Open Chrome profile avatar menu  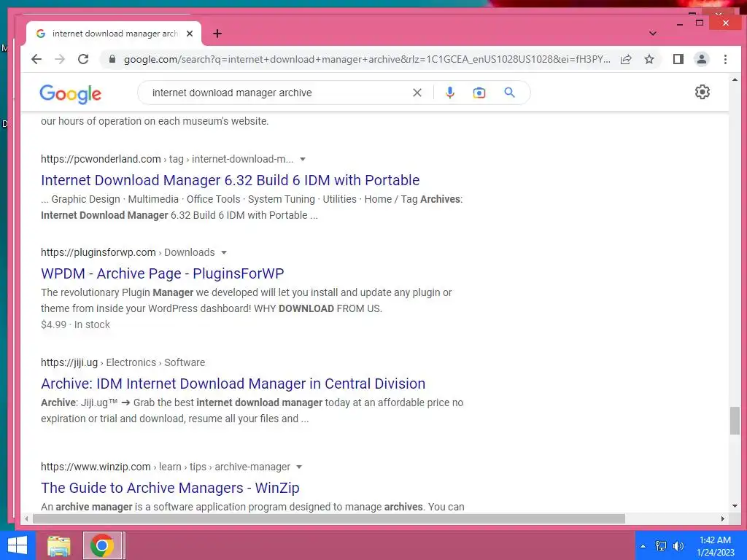pos(702,59)
